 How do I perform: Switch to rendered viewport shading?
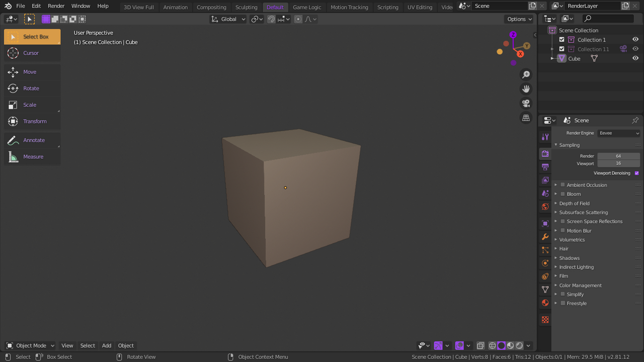pos(519,345)
